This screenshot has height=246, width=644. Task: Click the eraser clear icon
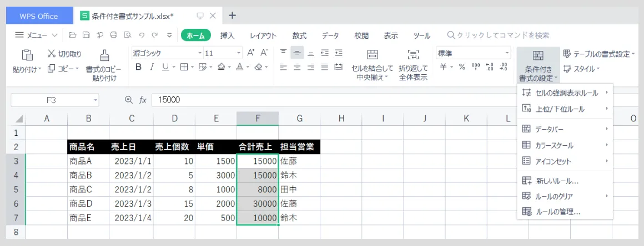(258, 67)
